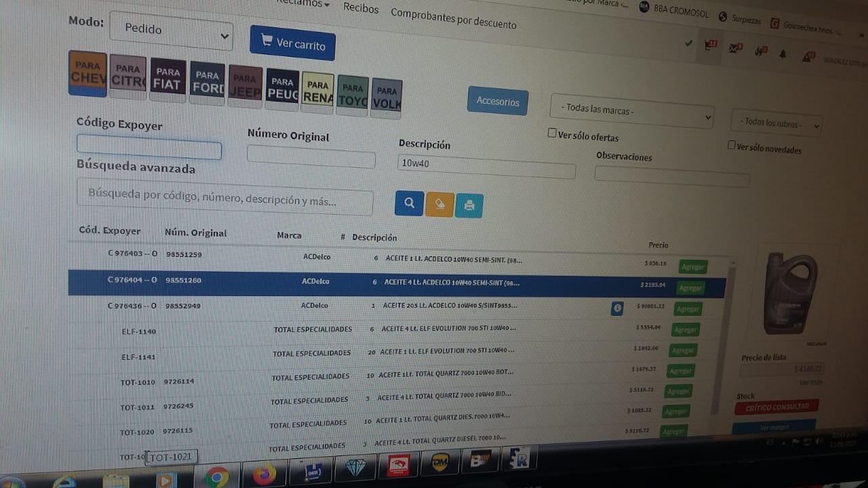Open Internet Explorer in the taskbar
This screenshot has width=868, height=488.
click(64, 482)
